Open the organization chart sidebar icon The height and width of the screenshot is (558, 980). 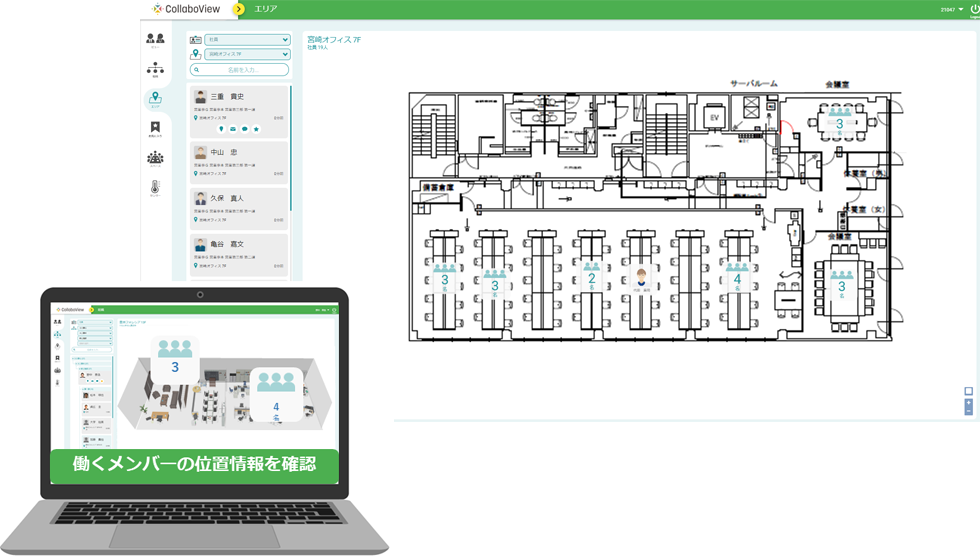coord(155,69)
